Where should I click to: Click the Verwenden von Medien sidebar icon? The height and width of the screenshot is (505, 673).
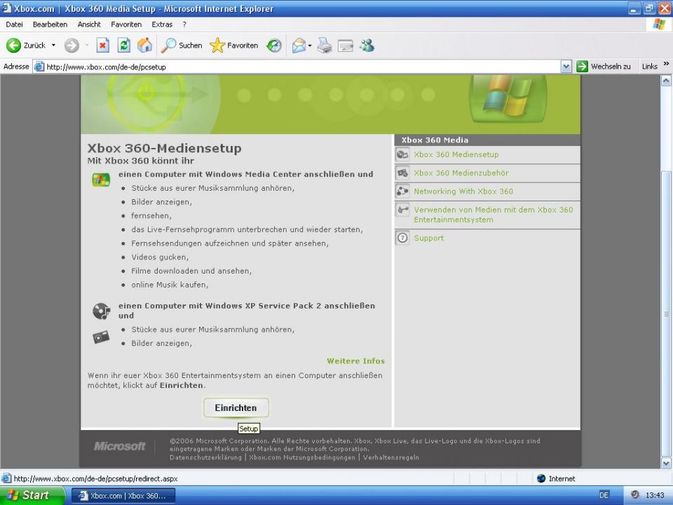coord(403,210)
